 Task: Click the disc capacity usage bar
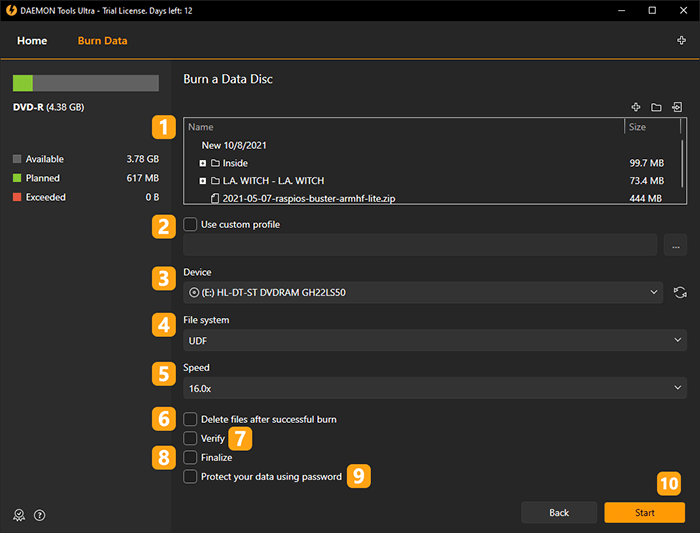tap(85, 83)
